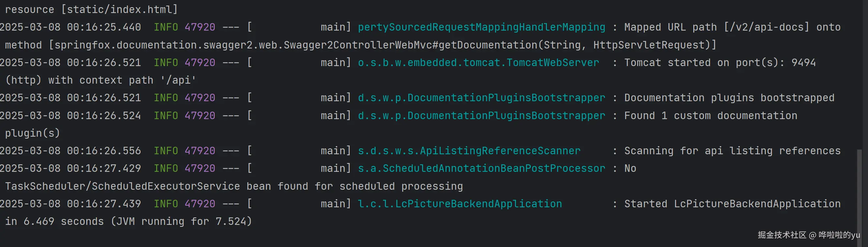The width and height of the screenshot is (868, 247).
Task: Click the "Found 1 custom documentation" message
Action: point(710,116)
